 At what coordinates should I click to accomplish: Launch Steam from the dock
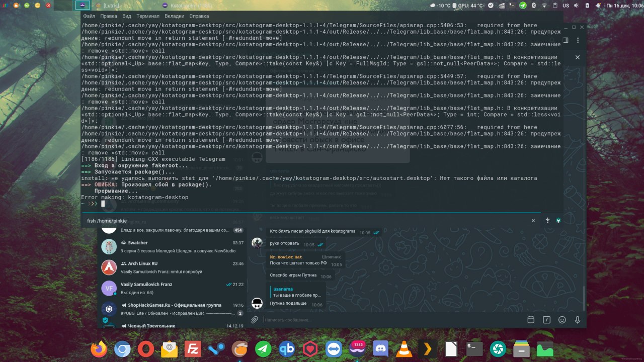216,348
